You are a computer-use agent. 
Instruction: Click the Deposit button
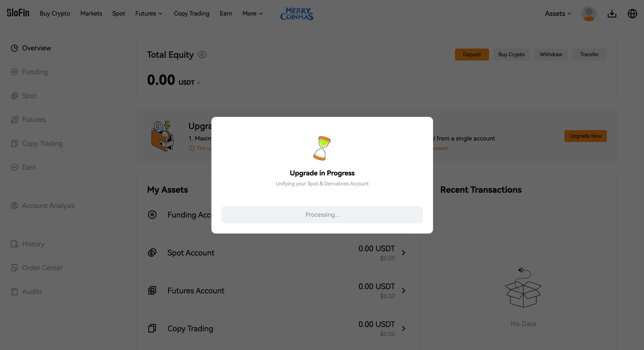pos(472,55)
